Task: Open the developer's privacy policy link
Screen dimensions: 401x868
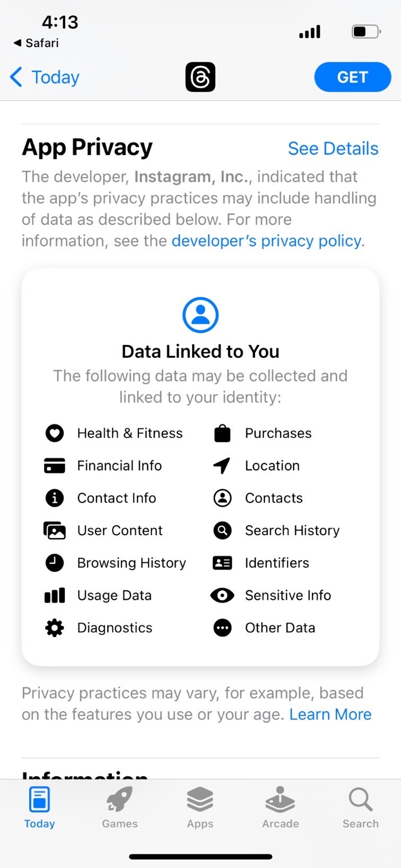Action: 267,241
